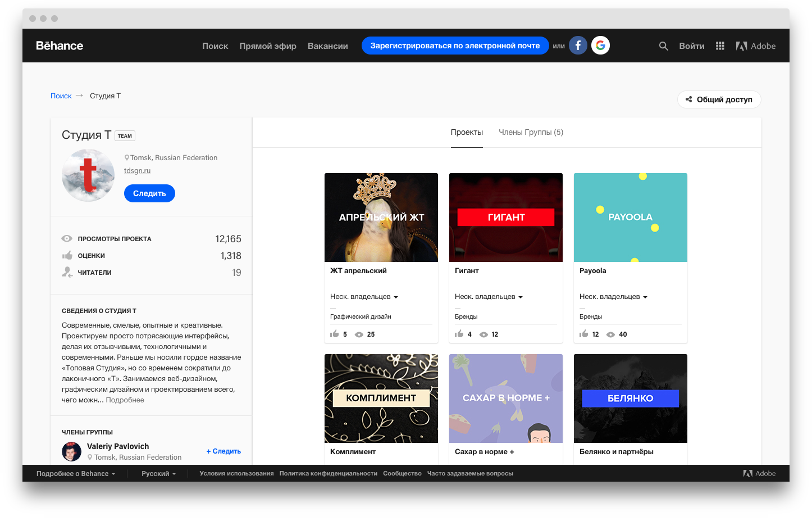Screen dimensions: 812x521
Task: Follow Valeriy Pavlovich via + Следить
Action: tap(223, 451)
